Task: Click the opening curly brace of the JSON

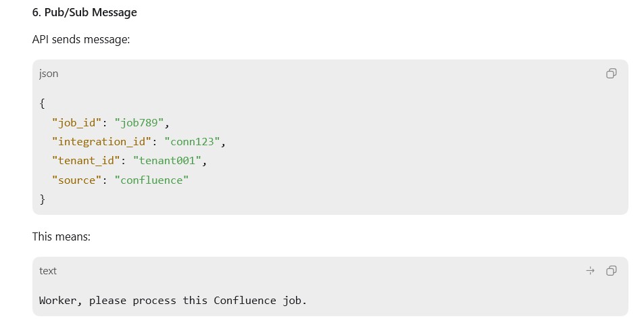Action: [x=42, y=103]
